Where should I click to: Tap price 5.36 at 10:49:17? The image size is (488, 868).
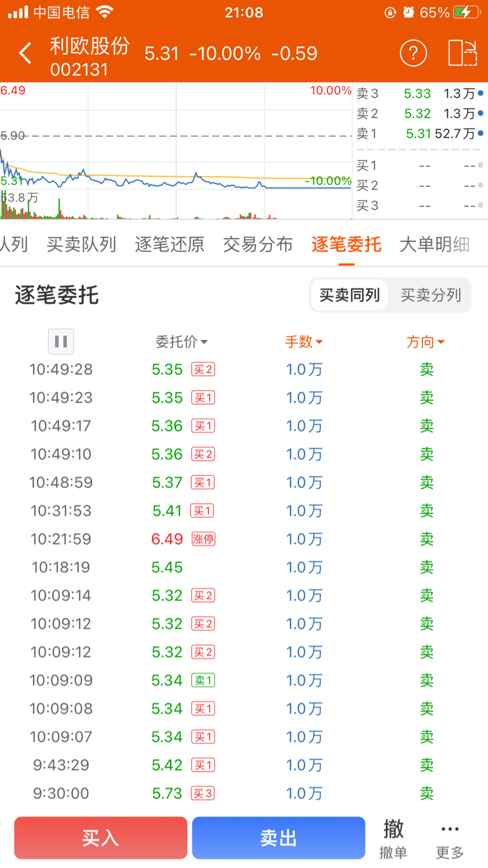[167, 426]
